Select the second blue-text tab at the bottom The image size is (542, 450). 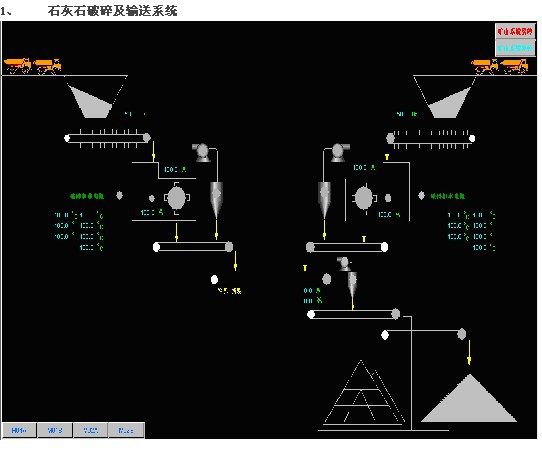tap(55, 430)
